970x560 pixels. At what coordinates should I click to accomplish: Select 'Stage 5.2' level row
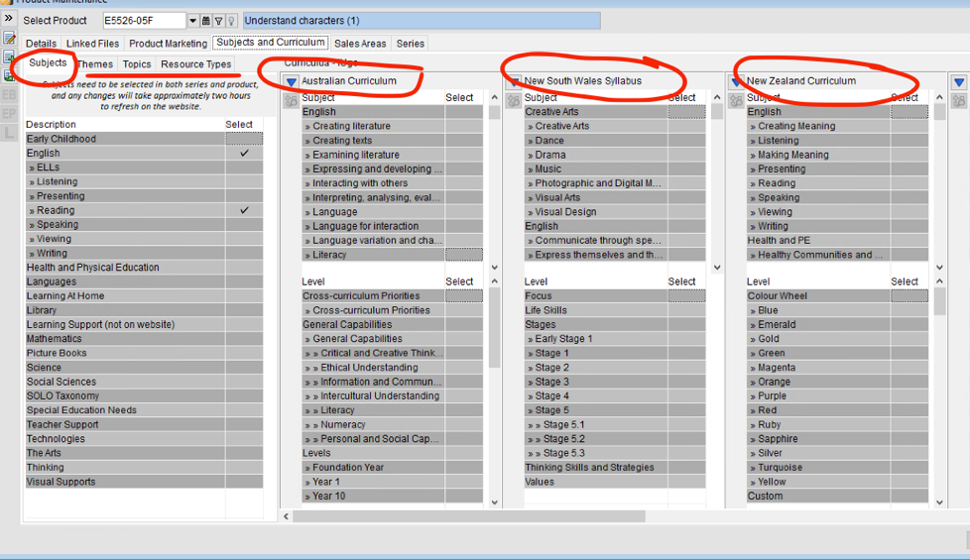click(596, 439)
